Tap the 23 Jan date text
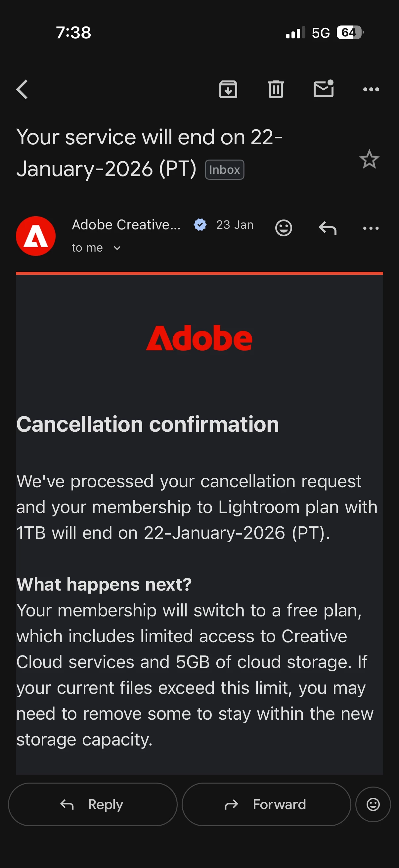The image size is (399, 868). (235, 225)
